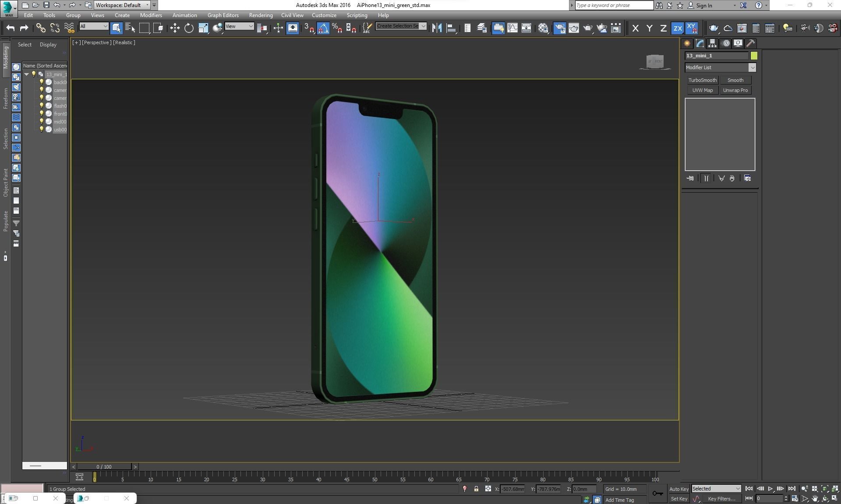Toggle 3D Snaps button
The height and width of the screenshot is (504, 841).
[x=309, y=28]
